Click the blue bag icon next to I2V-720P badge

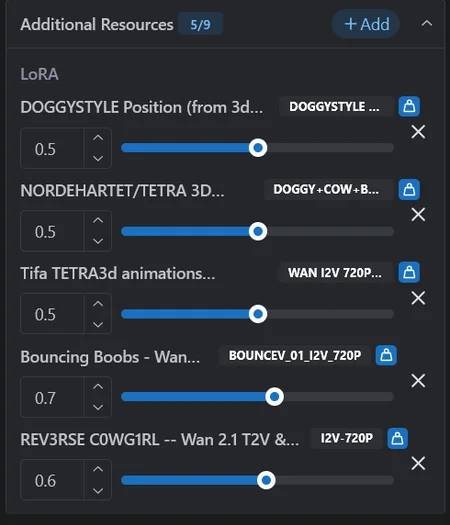(397, 438)
